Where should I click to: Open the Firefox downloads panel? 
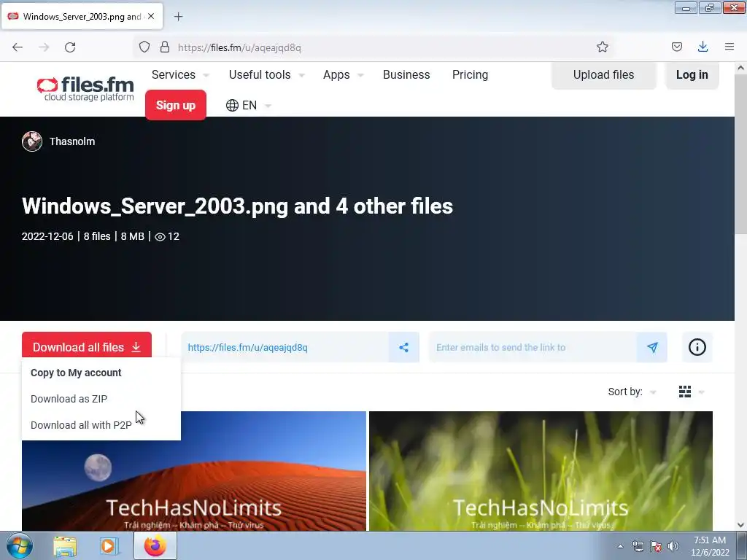pos(703,47)
